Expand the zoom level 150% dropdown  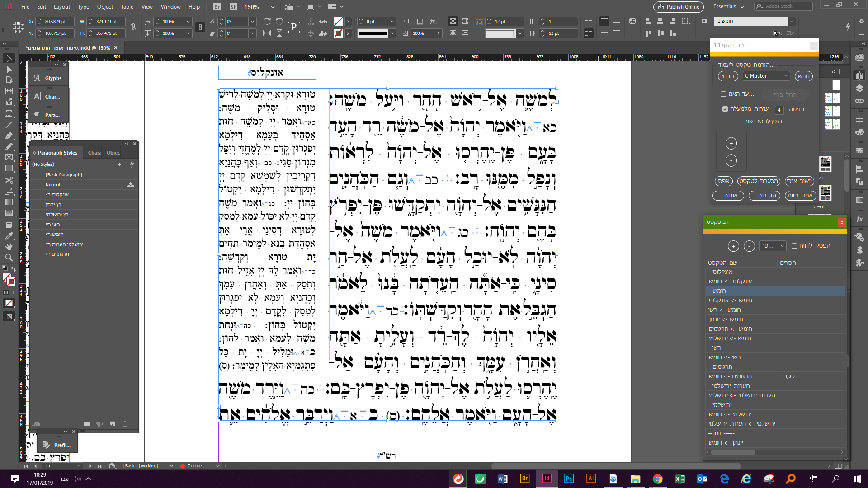[273, 7]
